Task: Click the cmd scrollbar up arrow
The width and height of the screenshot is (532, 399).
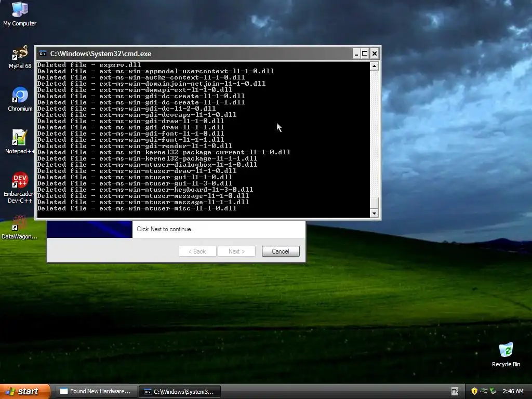Action: (374, 66)
